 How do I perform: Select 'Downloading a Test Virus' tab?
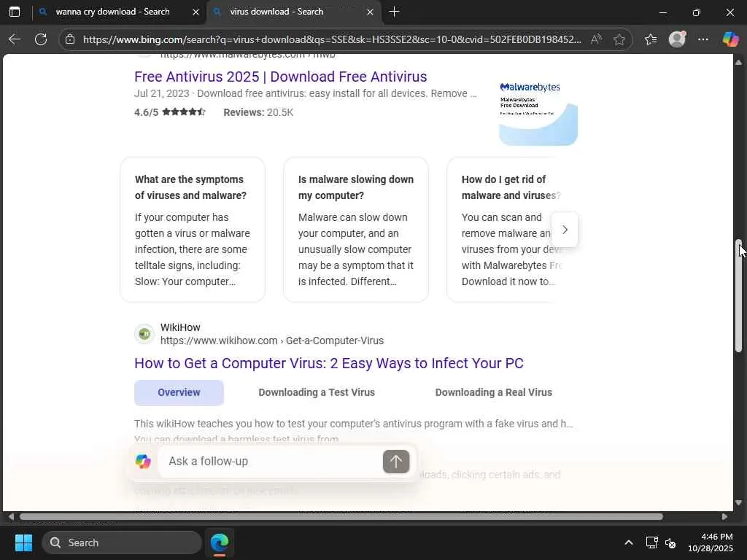coord(317,392)
